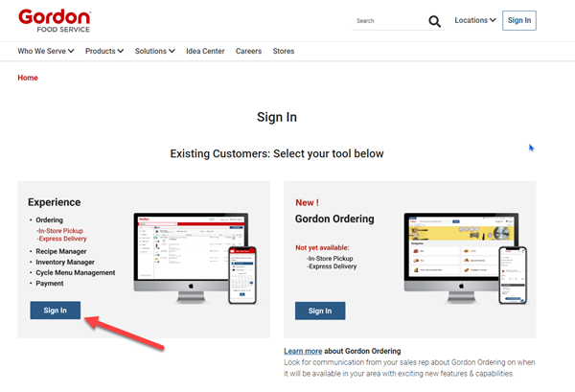Expand the Solutions menu
575x392 pixels.
[x=154, y=51]
